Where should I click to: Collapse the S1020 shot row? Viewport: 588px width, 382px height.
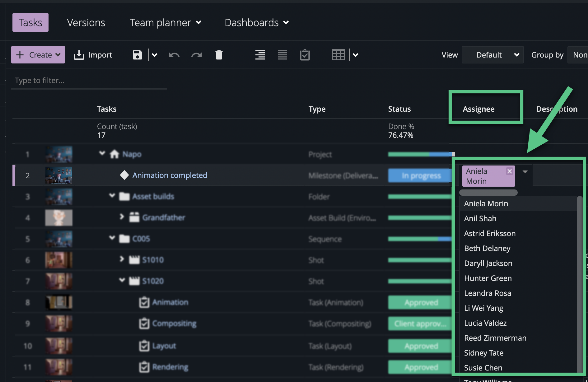pos(122,280)
